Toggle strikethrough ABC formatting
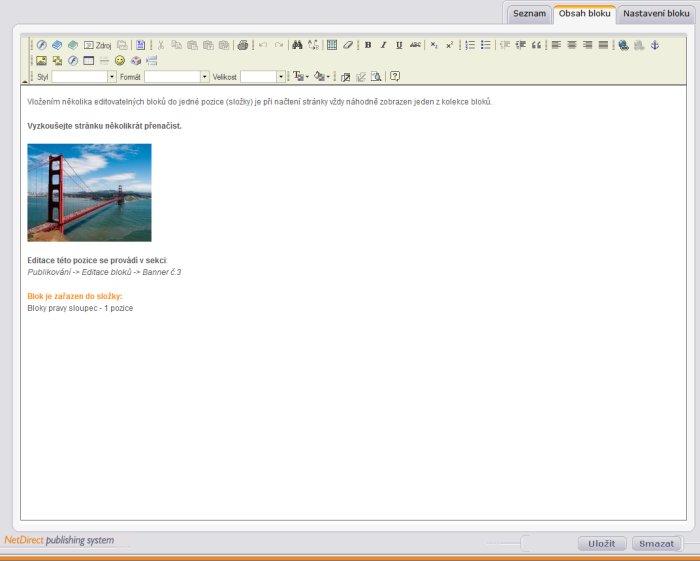This screenshot has width=700, height=561. 415,45
